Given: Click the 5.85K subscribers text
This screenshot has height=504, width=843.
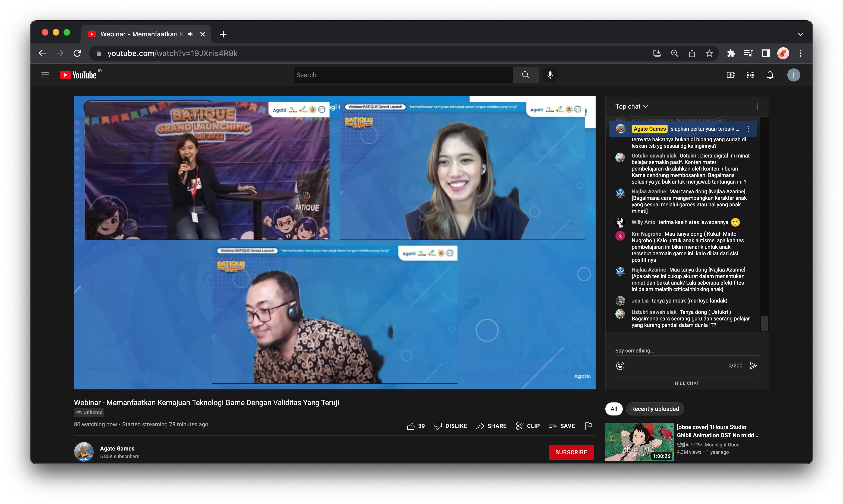Looking at the screenshot, I should pos(119,456).
